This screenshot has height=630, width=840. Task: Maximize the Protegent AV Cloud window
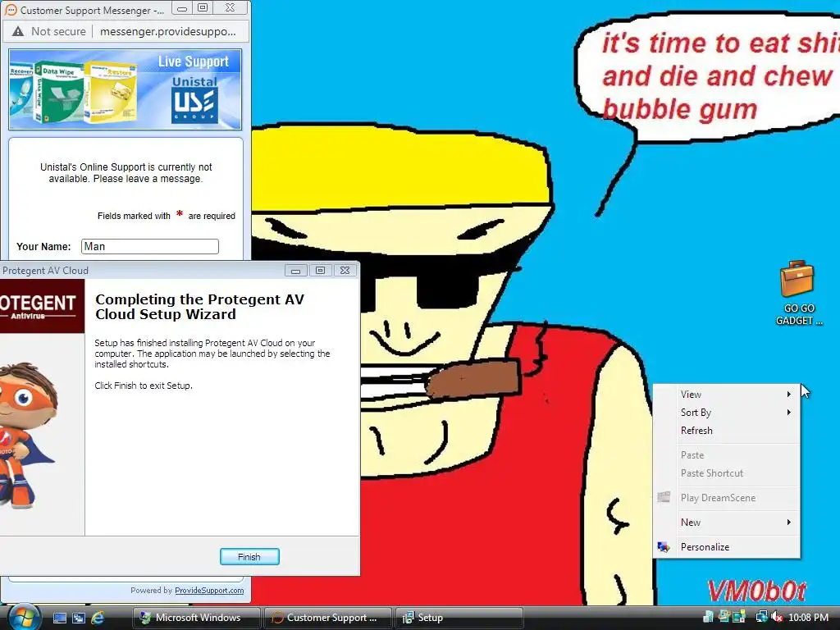pyautogui.click(x=321, y=271)
